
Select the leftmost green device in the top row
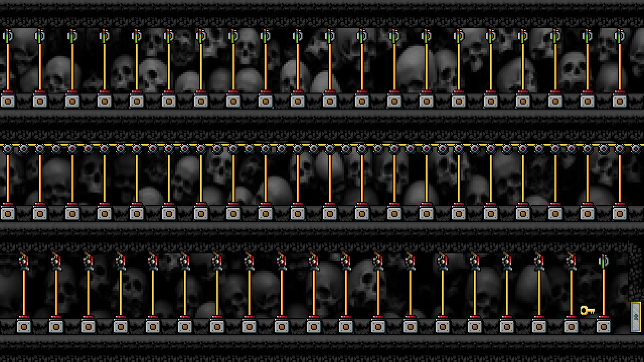coord(8,36)
